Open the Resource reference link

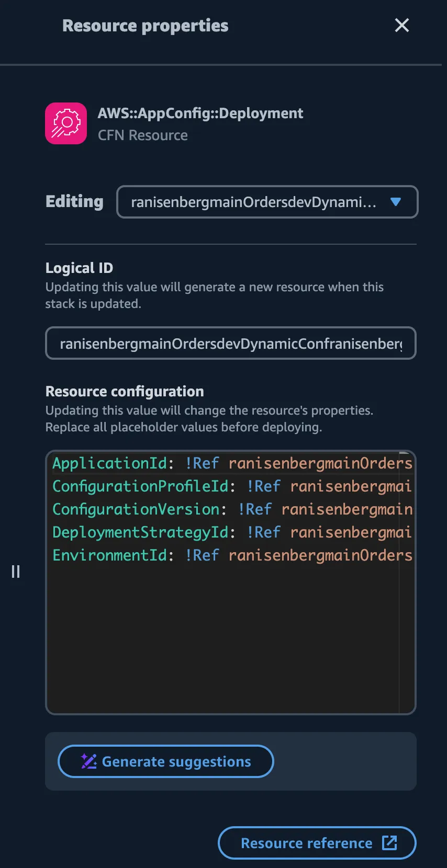pyautogui.click(x=317, y=843)
